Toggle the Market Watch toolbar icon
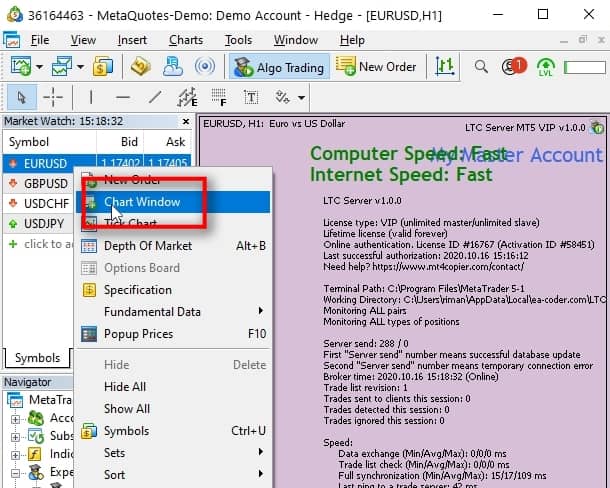 click(103, 67)
